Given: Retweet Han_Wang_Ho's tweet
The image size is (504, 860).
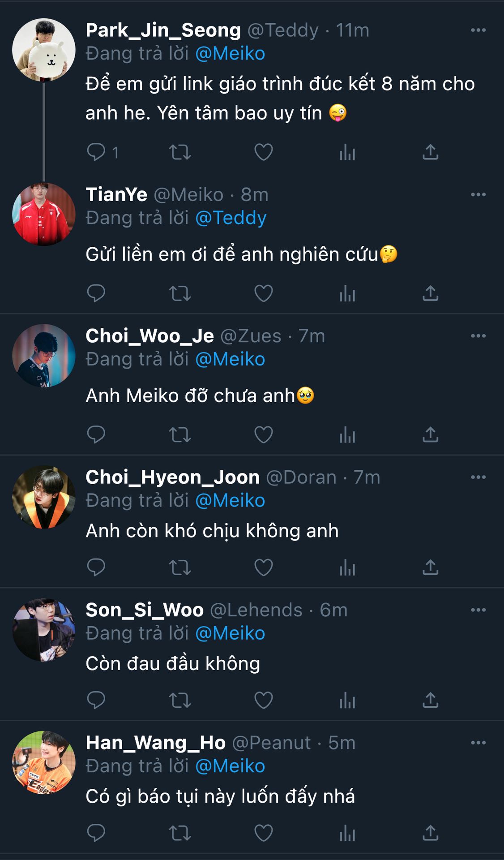Looking at the screenshot, I should 180,833.
